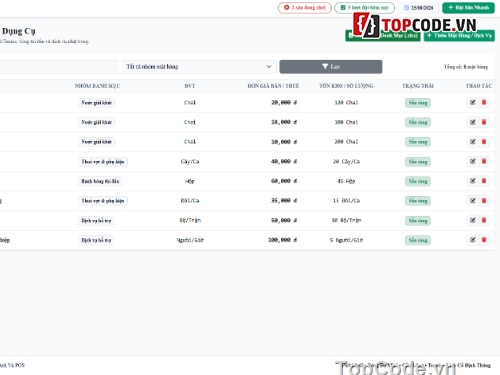This screenshot has width=500, height=375.
Task: Click the '100,000 đ' price cell
Action: 282,240
